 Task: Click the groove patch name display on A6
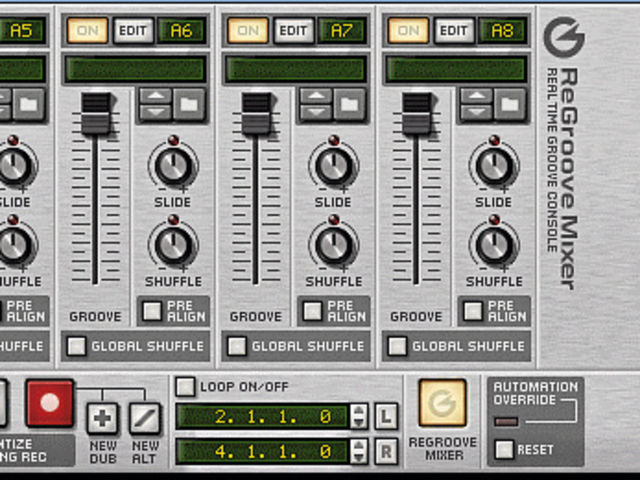point(135,69)
